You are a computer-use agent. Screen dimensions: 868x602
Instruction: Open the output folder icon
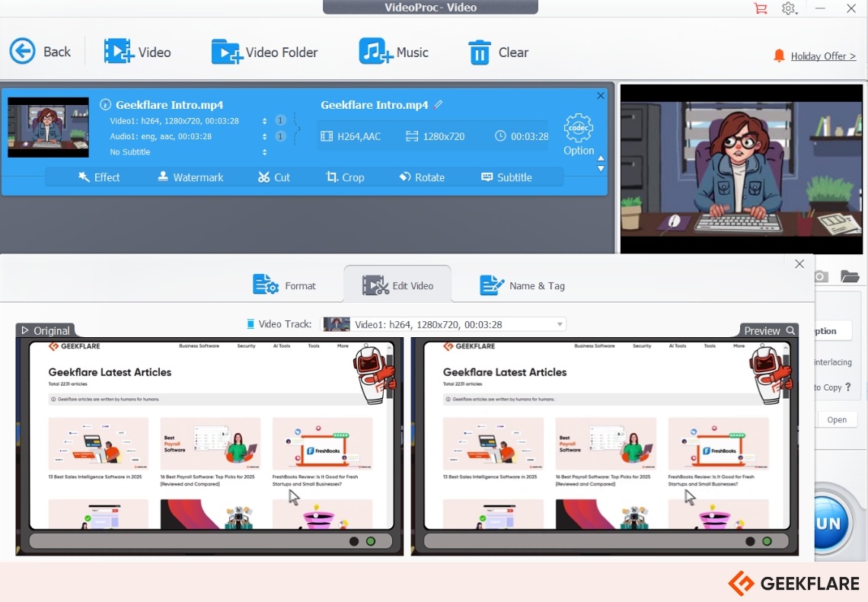tap(850, 276)
